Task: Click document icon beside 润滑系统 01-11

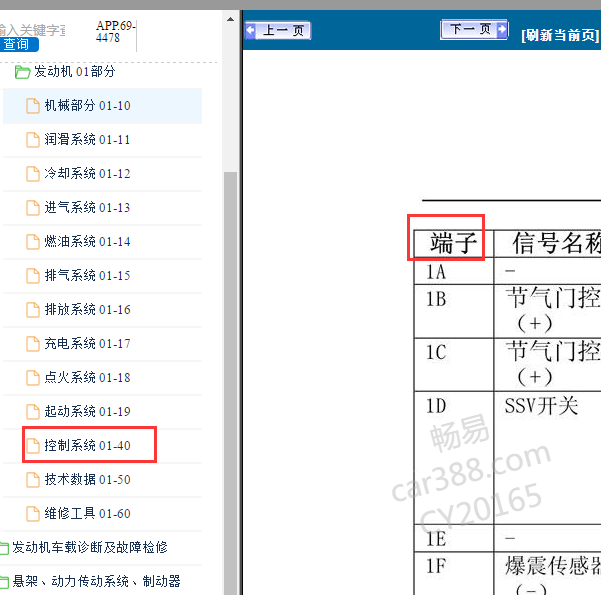Action: point(33,140)
